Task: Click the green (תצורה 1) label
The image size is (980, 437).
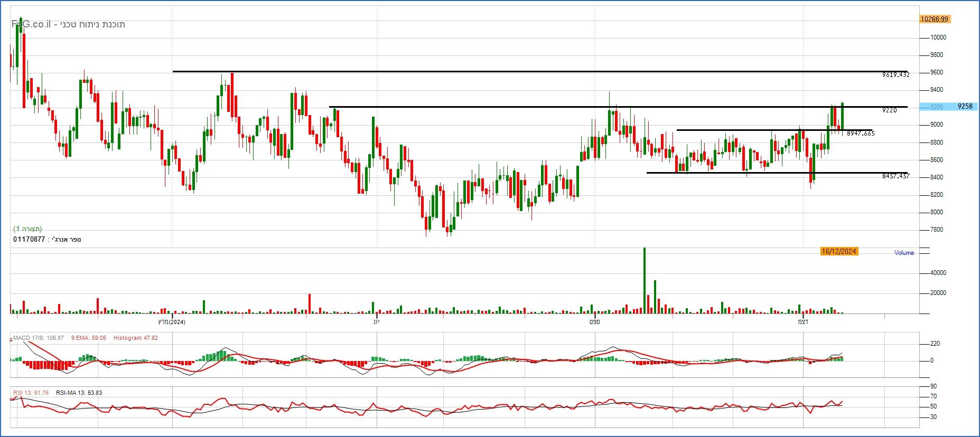Action: 27,229
